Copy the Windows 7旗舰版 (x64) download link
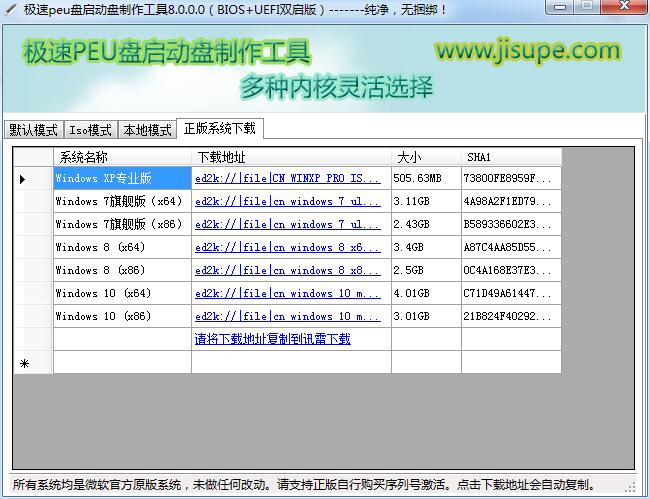The image size is (650, 499). (x=288, y=201)
